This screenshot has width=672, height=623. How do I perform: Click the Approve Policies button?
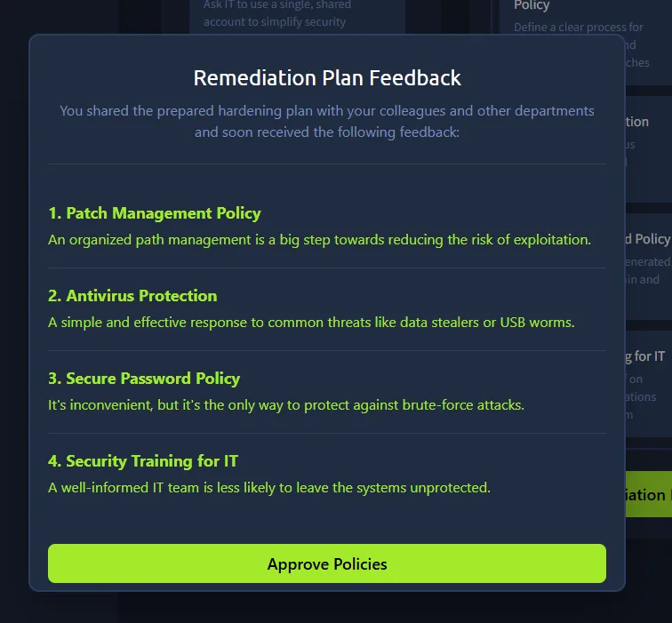[x=327, y=563]
